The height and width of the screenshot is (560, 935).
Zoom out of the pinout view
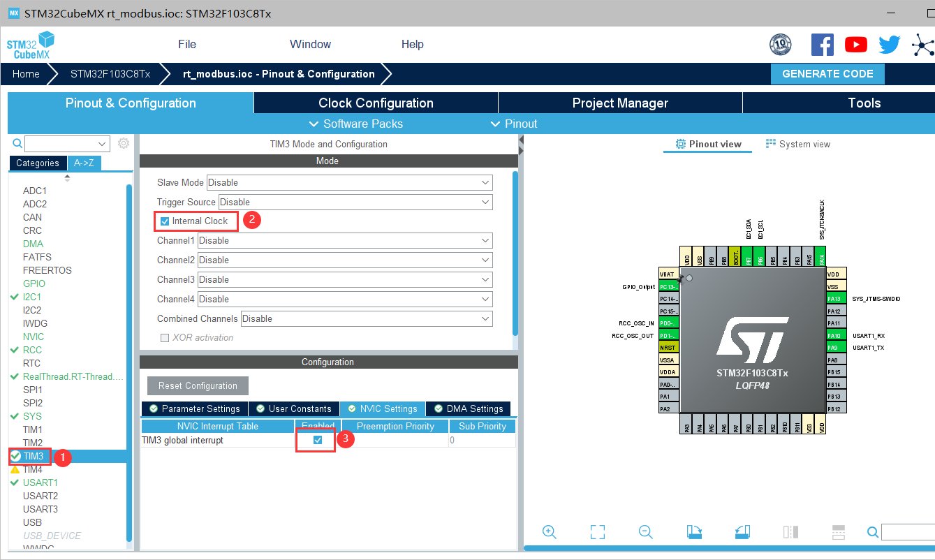(646, 532)
